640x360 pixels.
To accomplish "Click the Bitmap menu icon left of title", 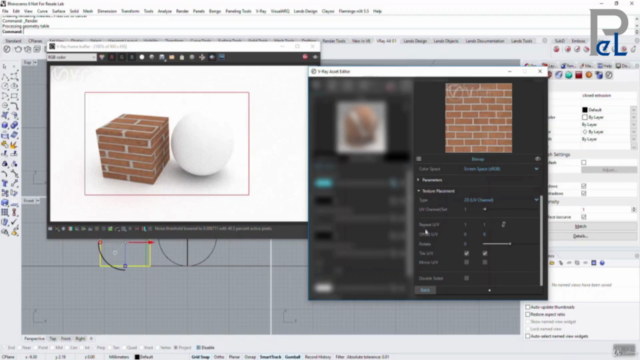I will pyautogui.click(x=419, y=159).
